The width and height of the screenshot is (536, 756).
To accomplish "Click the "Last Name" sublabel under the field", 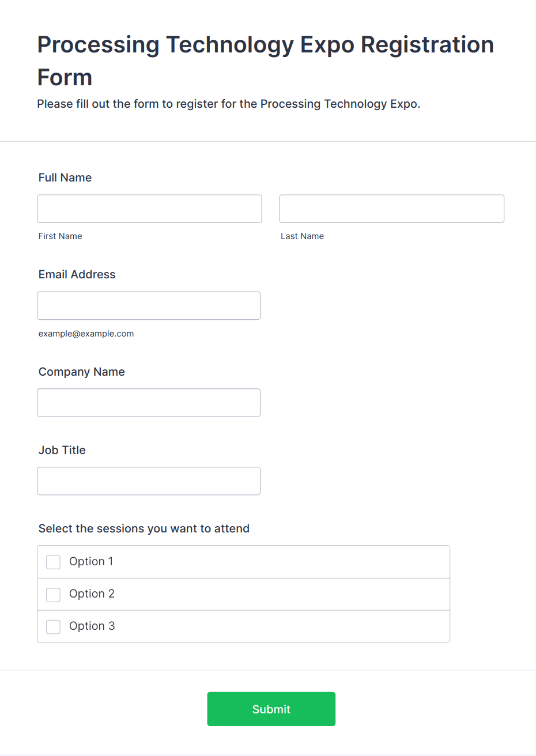I will tap(302, 236).
